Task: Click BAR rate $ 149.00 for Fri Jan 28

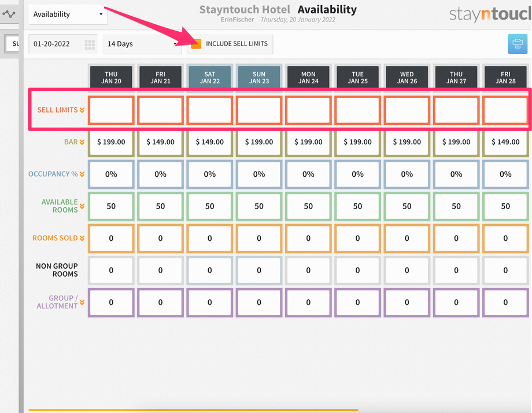Action: point(505,142)
